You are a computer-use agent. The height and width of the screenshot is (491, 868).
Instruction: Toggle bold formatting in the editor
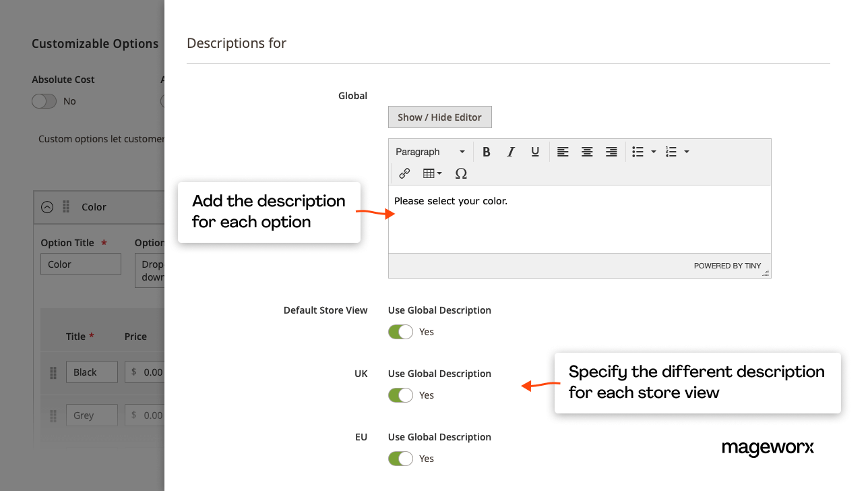[x=487, y=151]
